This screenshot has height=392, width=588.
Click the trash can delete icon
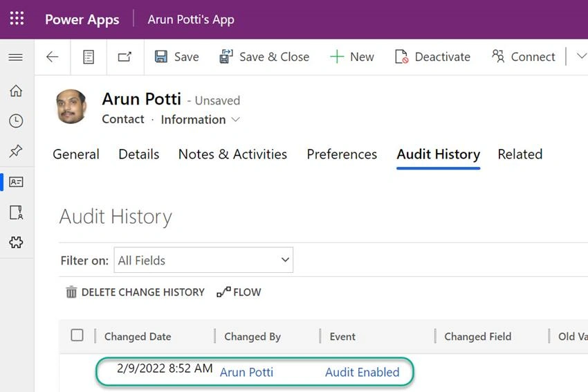[x=71, y=292]
